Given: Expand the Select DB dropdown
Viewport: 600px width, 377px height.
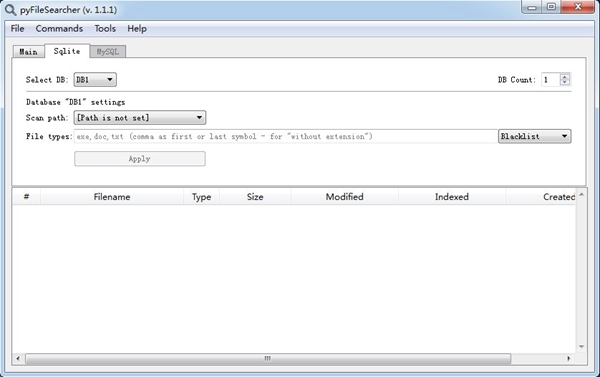Looking at the screenshot, I should click(x=95, y=80).
